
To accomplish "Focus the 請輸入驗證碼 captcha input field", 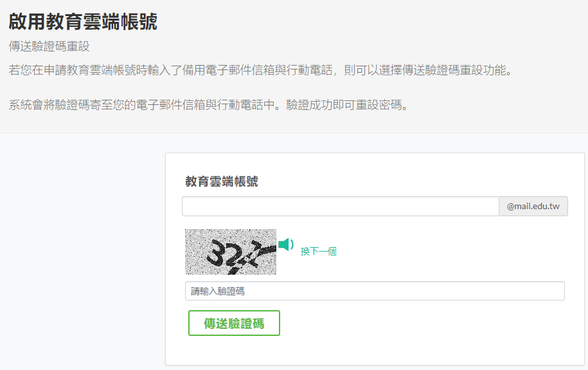I will pos(375,291).
